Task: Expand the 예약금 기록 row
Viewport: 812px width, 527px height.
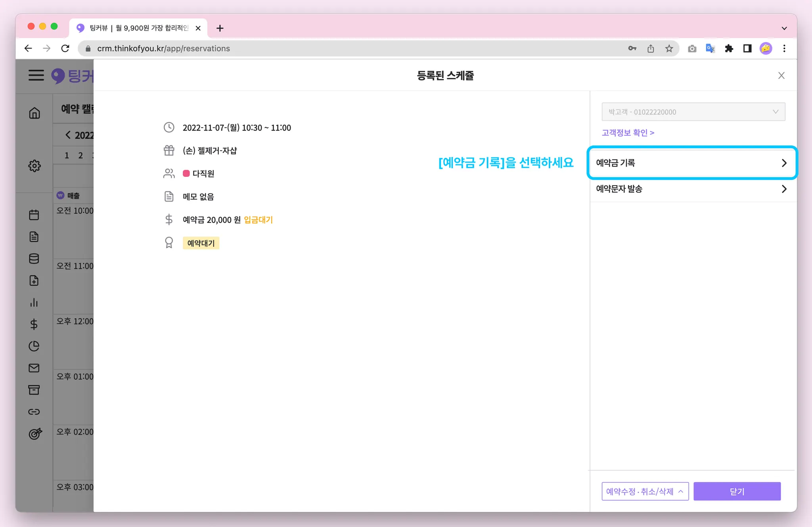Action: pos(692,163)
